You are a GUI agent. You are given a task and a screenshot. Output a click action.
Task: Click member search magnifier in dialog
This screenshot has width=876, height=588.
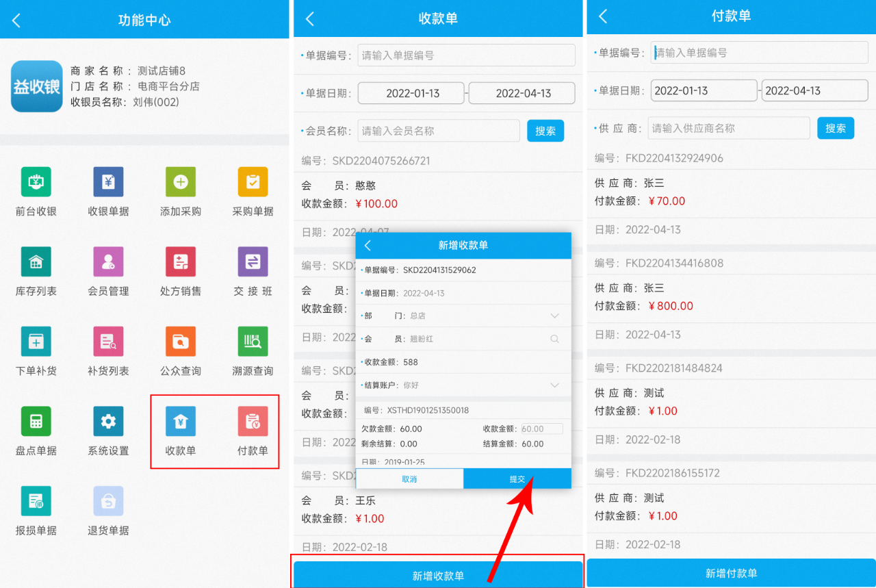(x=554, y=339)
